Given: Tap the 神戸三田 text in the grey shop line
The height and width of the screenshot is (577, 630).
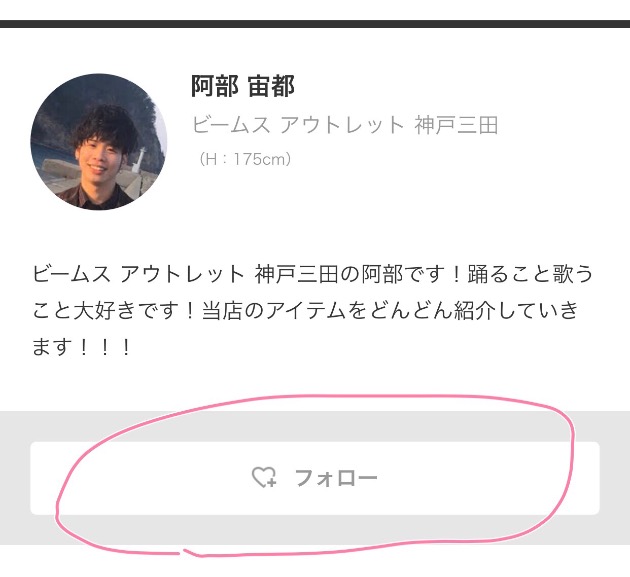Looking at the screenshot, I should [456, 125].
